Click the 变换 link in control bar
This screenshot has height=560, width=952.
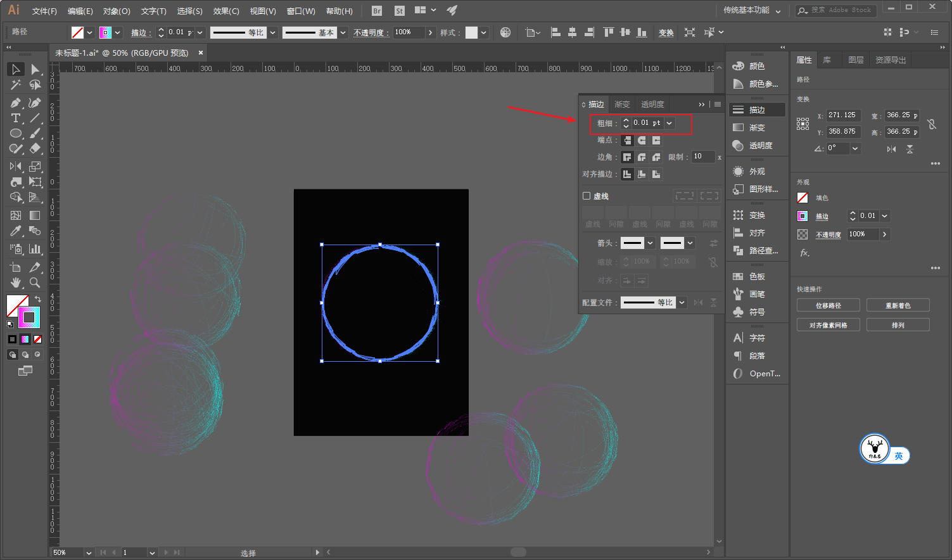(x=666, y=33)
